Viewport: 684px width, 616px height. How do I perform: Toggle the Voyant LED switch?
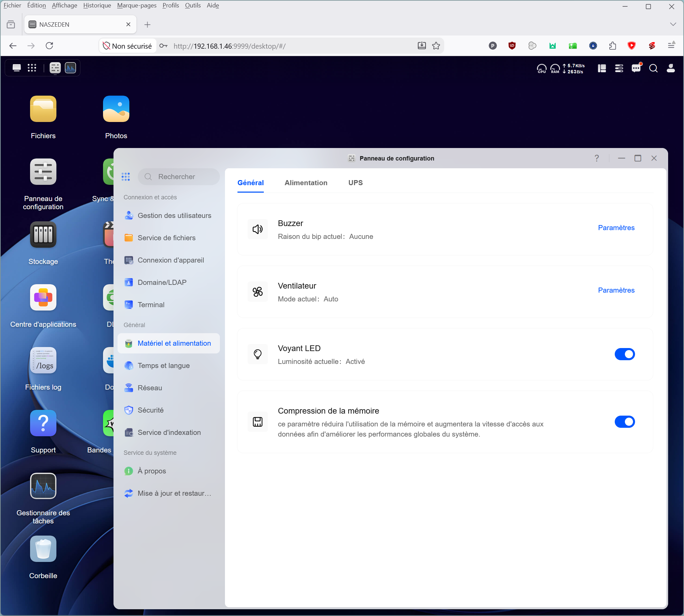[625, 354]
